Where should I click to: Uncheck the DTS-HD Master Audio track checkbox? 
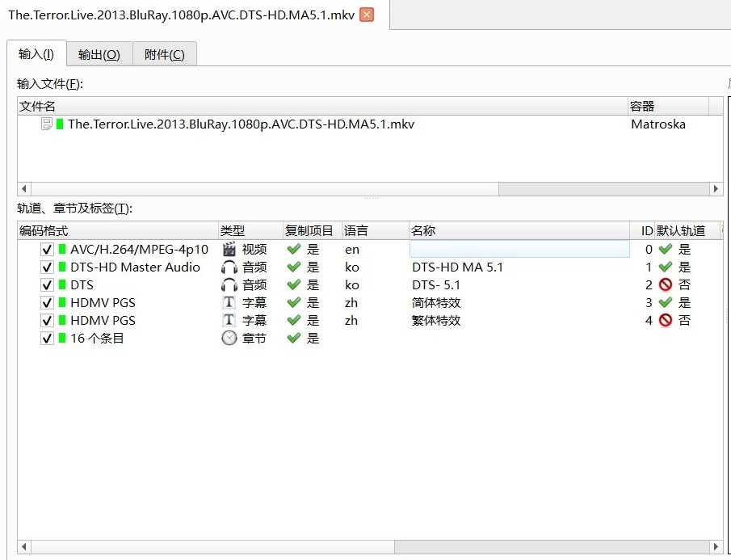tap(47, 267)
